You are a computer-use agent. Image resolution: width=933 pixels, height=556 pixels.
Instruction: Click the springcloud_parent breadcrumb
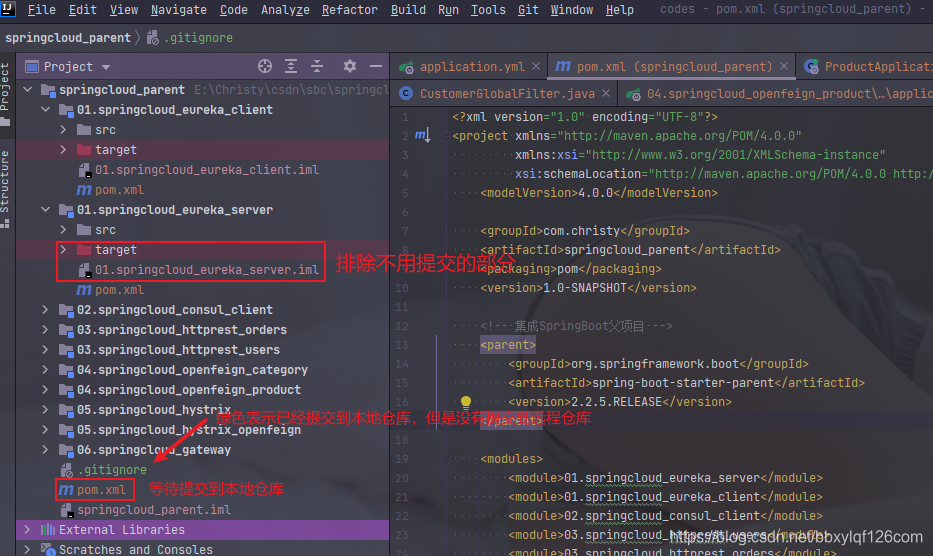click(x=68, y=38)
